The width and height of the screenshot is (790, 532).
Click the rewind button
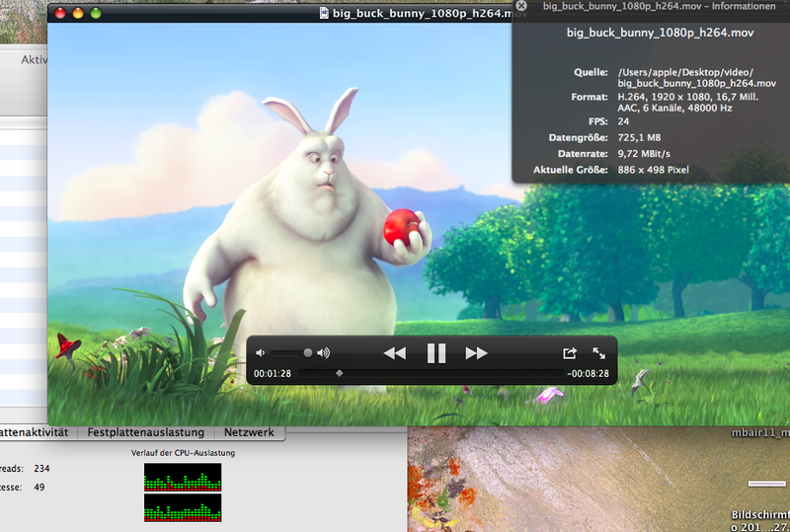click(x=394, y=353)
